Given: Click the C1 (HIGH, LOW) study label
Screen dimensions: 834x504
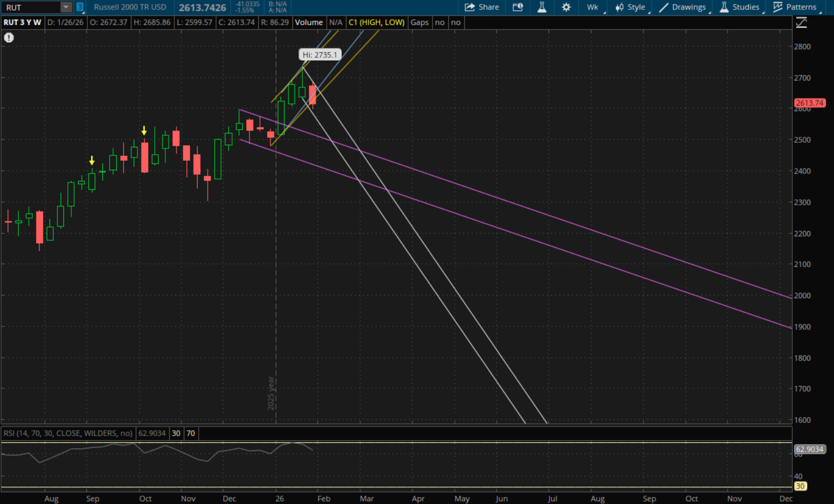Looking at the screenshot, I should (x=376, y=22).
